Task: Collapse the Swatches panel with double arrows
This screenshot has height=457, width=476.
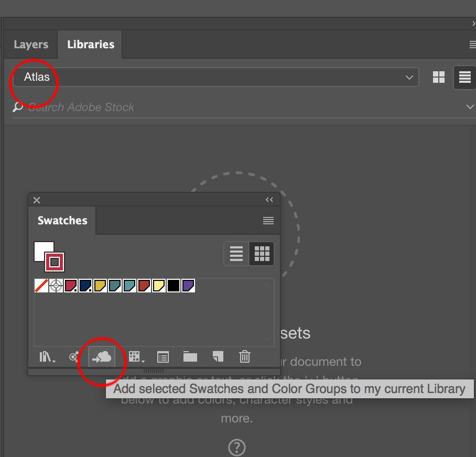Action: [269, 200]
